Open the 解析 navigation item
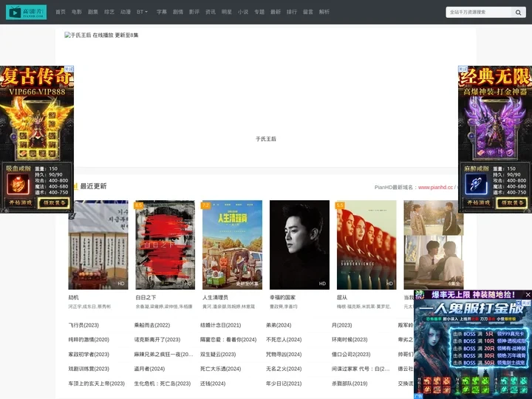This screenshot has width=532, height=399. click(x=324, y=12)
